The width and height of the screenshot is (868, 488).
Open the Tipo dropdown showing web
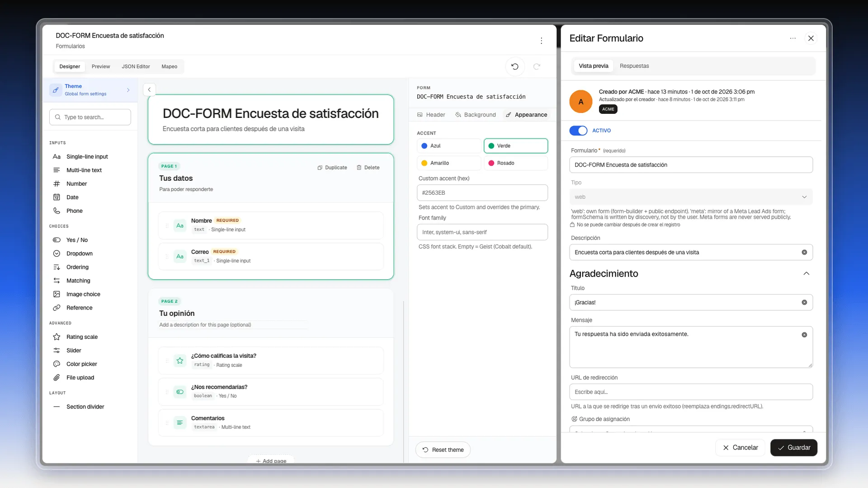691,197
